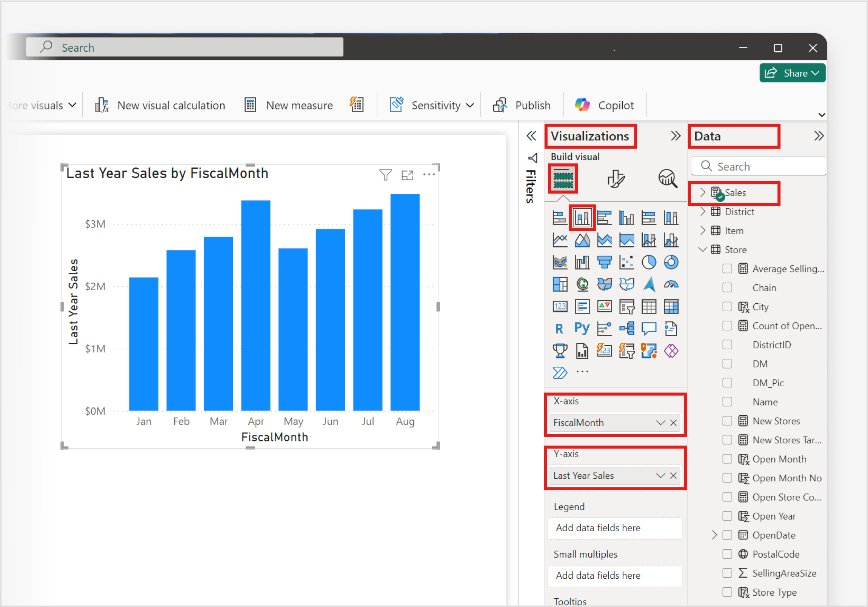Enable the City field checkbox
868x607 pixels.
[727, 307]
